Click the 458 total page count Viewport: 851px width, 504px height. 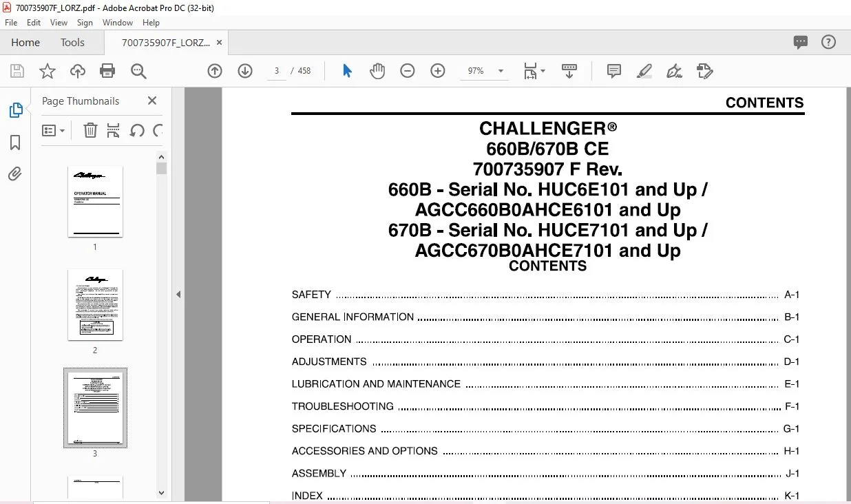(304, 71)
